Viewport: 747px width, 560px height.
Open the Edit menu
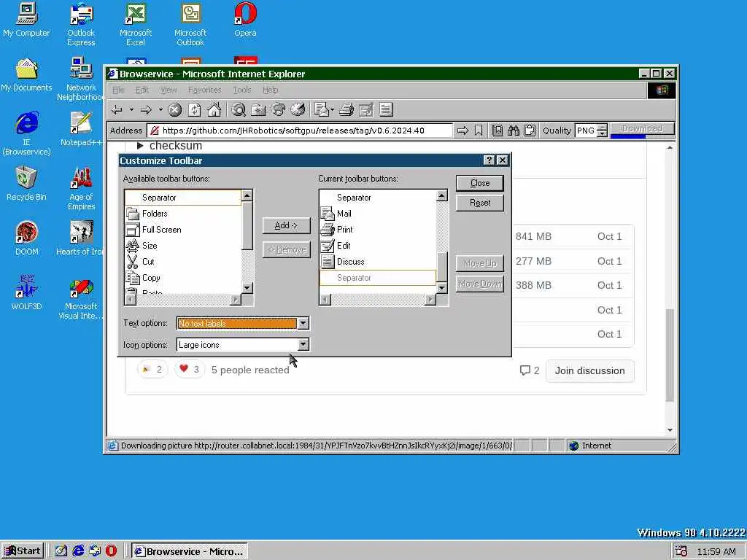point(142,90)
